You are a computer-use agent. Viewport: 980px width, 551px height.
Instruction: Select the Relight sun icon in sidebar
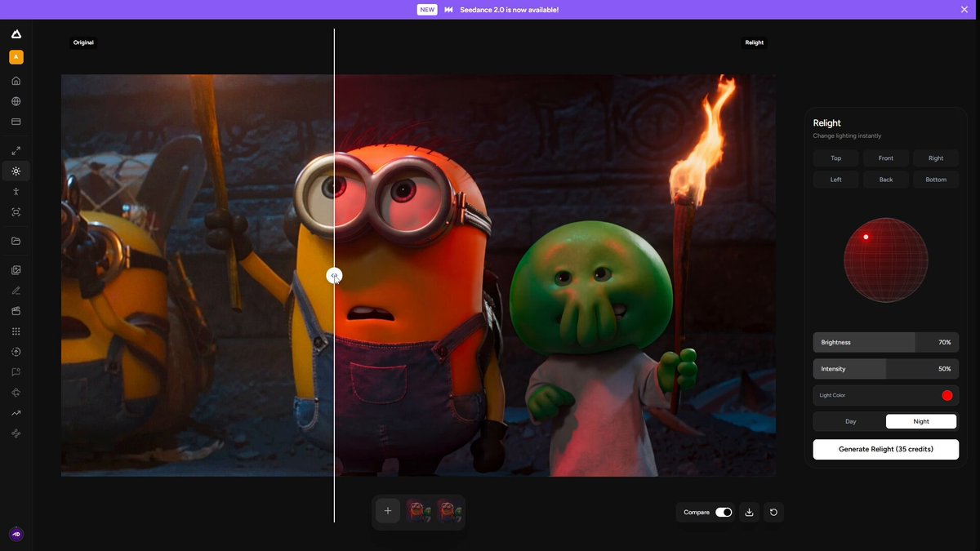[16, 171]
